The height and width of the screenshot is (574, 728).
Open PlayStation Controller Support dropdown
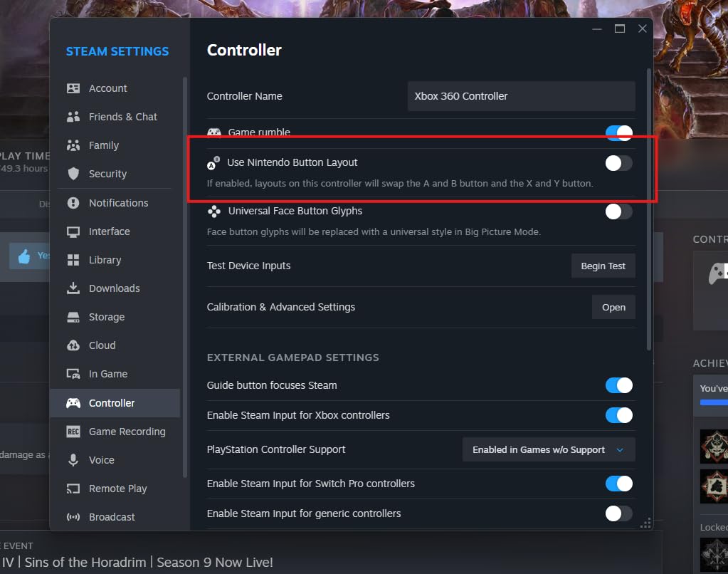[548, 450]
